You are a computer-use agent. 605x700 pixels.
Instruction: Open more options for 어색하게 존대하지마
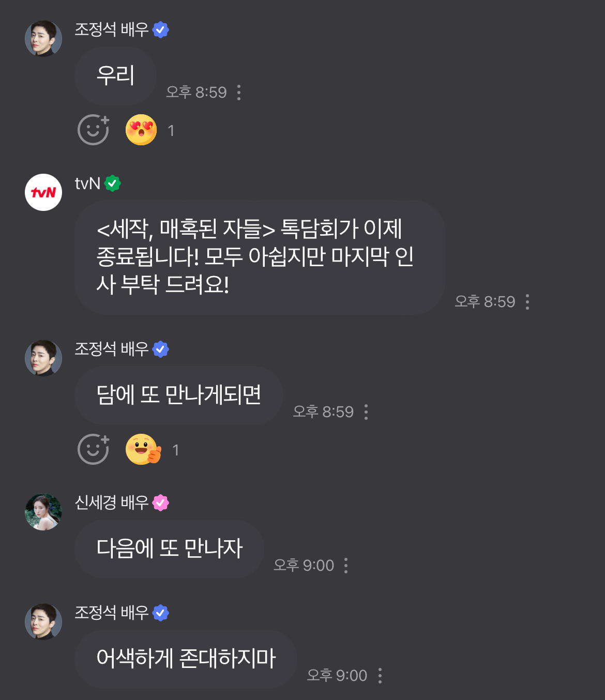380,675
